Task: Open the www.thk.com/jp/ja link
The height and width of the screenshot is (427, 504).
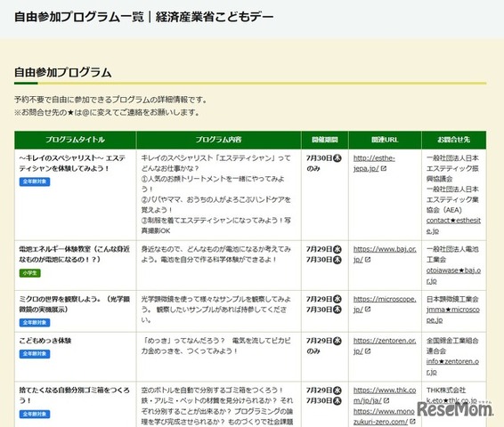Action: [x=385, y=395]
